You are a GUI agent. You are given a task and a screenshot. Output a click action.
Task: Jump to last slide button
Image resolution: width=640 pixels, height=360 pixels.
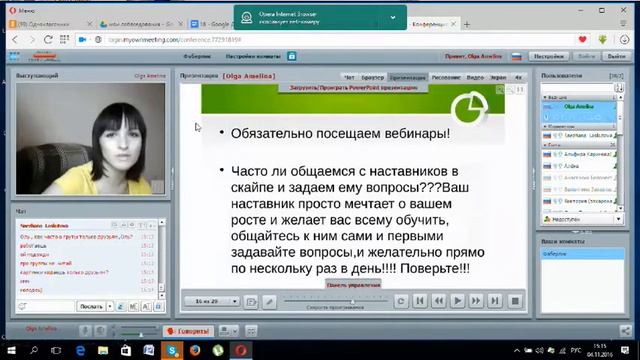(495, 301)
